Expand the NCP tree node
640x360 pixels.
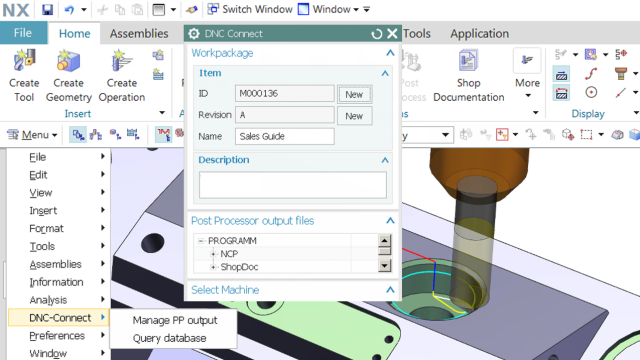213,254
